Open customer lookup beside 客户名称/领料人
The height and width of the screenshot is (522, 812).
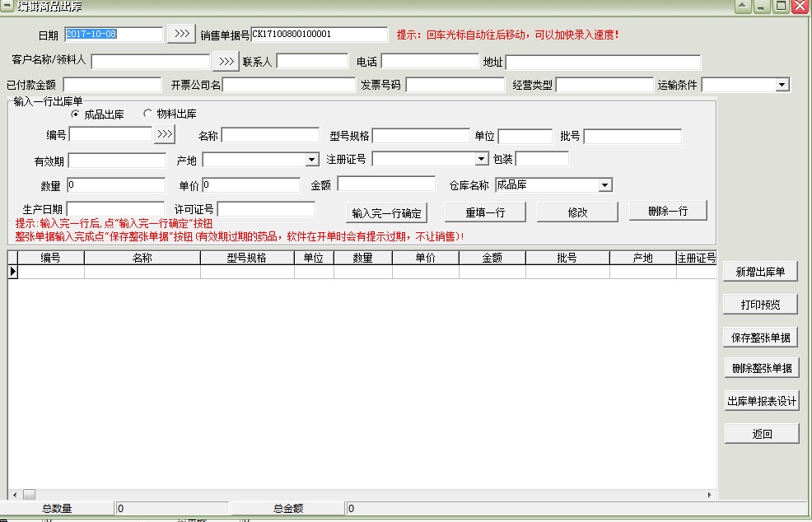pyautogui.click(x=226, y=61)
